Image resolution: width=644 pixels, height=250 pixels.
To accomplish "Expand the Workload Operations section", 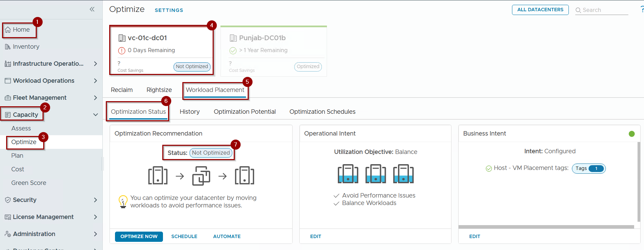I will [95, 81].
